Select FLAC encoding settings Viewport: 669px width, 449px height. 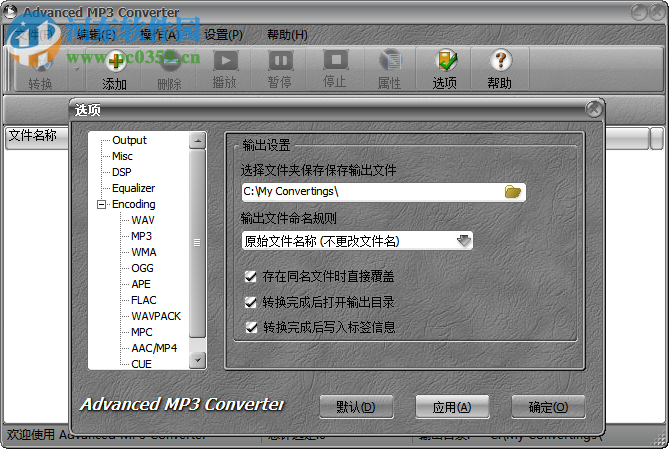(144, 300)
